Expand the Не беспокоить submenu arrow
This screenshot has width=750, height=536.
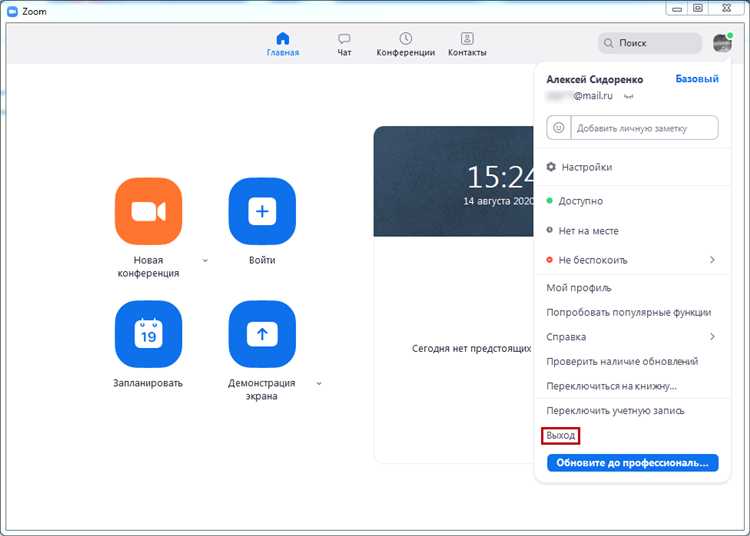coord(712,260)
